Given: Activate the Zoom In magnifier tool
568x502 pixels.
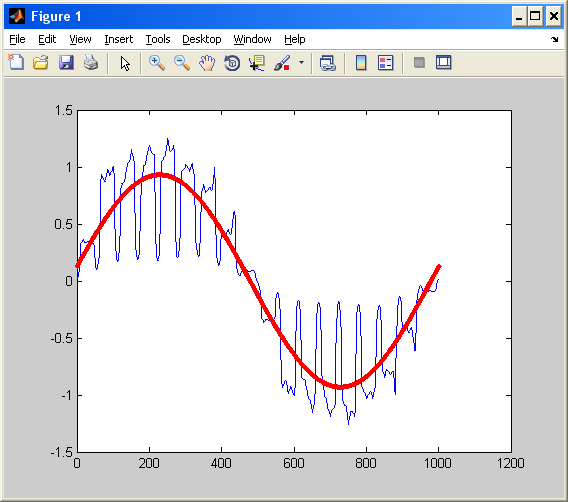Looking at the screenshot, I should [x=157, y=63].
